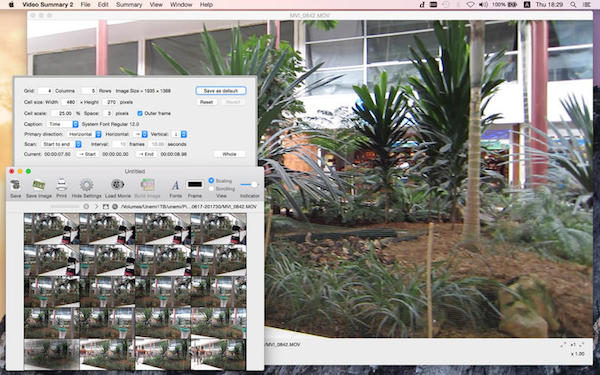Click the Print toolbar icon
This screenshot has height=375, width=600.
[x=62, y=185]
